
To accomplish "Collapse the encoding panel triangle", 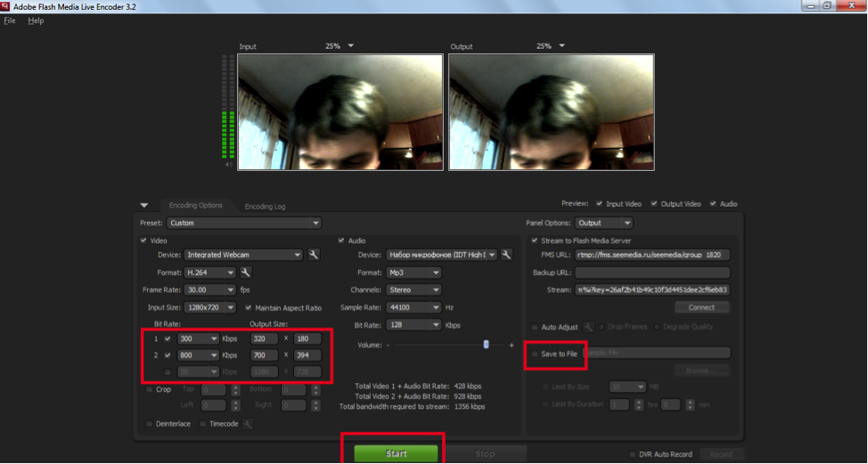I will coord(144,206).
